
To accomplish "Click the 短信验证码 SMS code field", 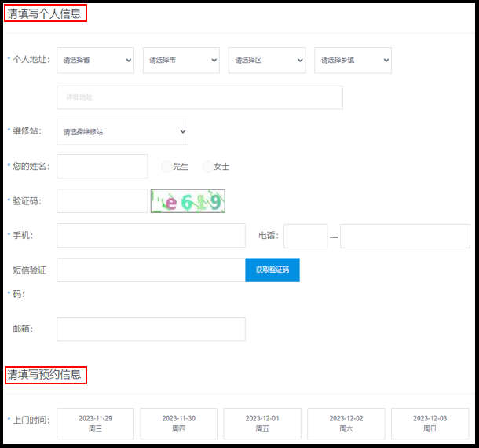I will point(151,270).
